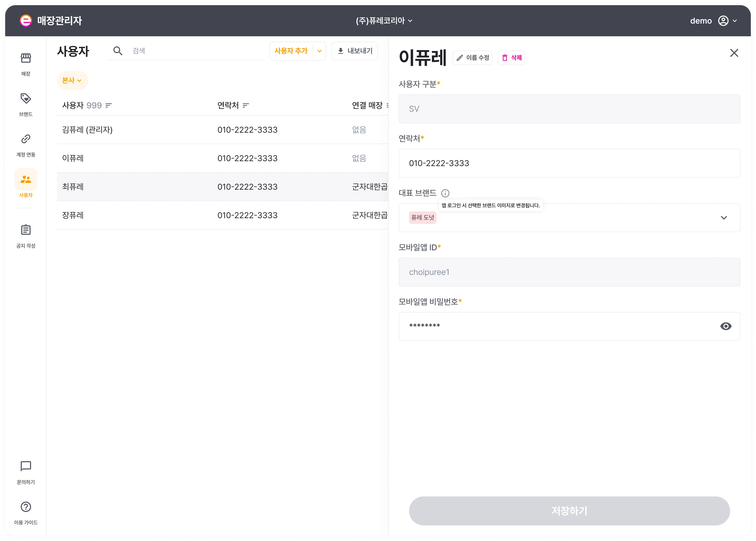Click the 삭제 delete button
This screenshot has height=541, width=756.
(511, 58)
